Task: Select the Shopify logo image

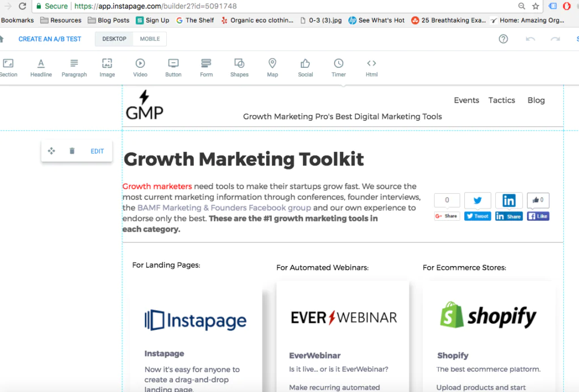Action: click(x=488, y=315)
